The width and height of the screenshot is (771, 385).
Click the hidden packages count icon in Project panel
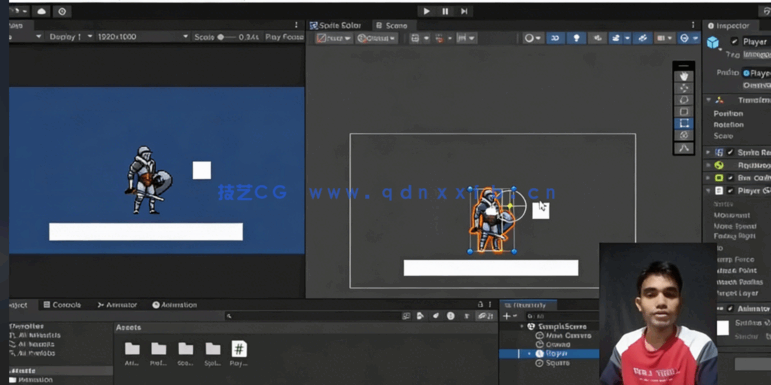(x=485, y=316)
